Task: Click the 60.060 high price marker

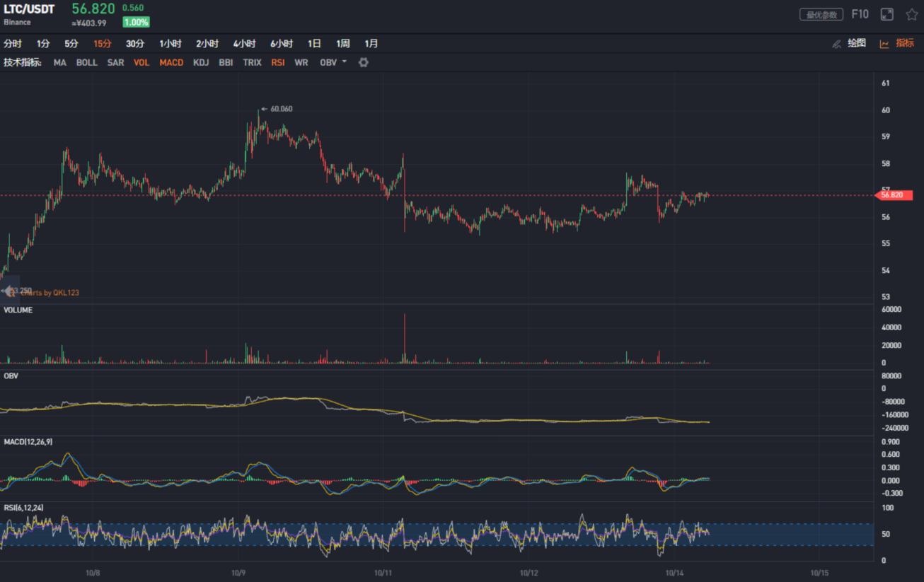Action: [x=281, y=109]
